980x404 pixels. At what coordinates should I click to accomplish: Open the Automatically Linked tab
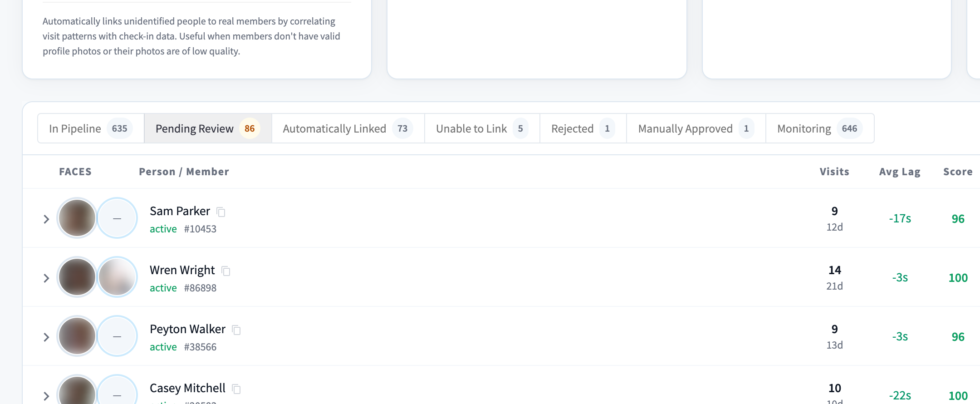(x=348, y=128)
